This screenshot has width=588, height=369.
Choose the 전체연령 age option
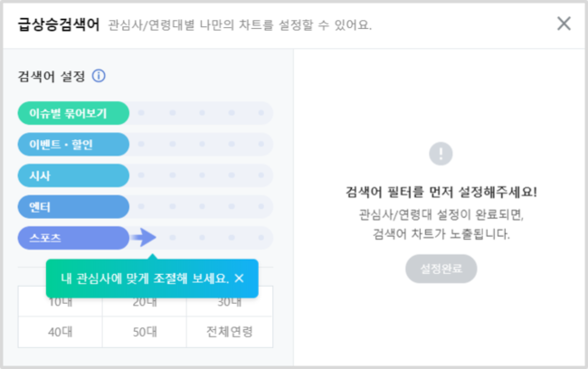230,332
